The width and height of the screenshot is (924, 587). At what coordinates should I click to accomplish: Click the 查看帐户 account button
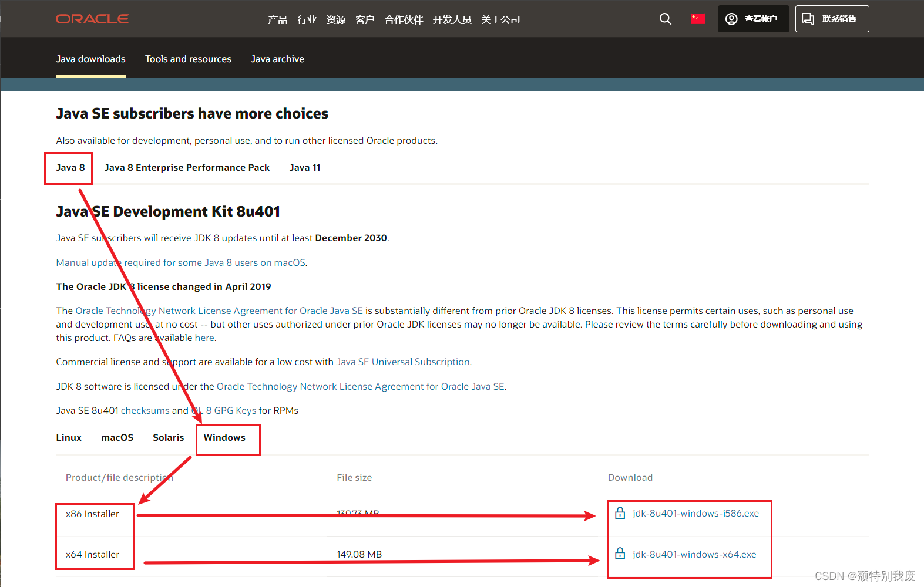[x=753, y=19]
